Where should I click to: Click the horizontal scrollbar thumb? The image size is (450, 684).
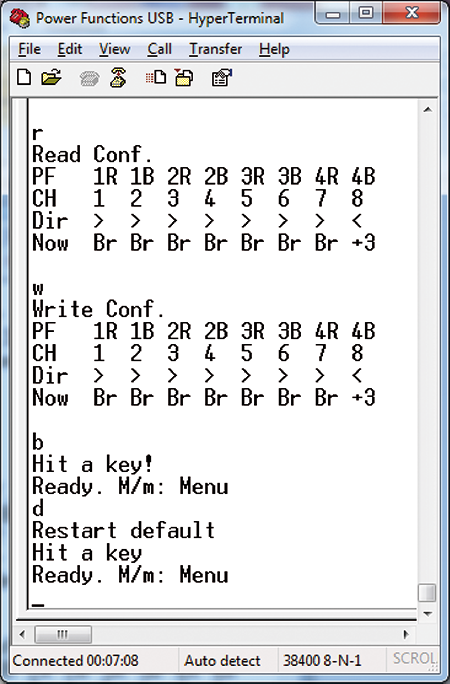pos(63,634)
